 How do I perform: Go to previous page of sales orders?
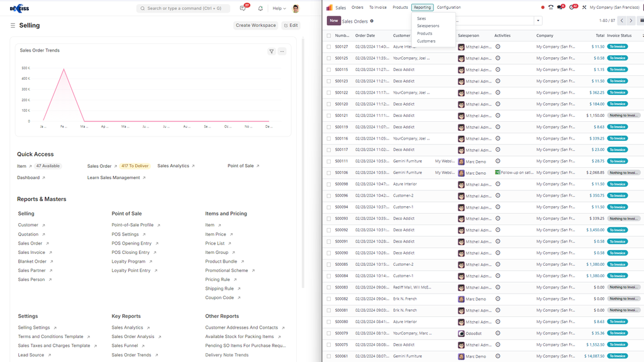tap(622, 21)
